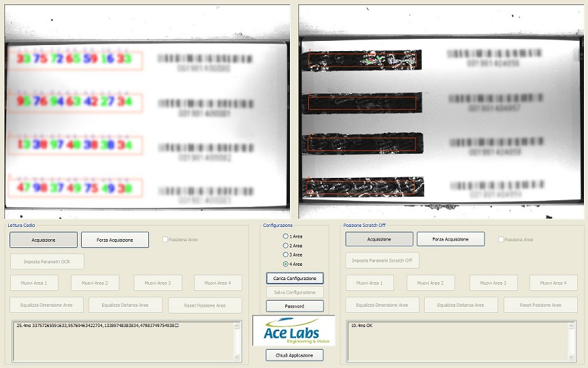Open Imposta Parametri Scratch Off
588x368 pixels.
(382, 260)
